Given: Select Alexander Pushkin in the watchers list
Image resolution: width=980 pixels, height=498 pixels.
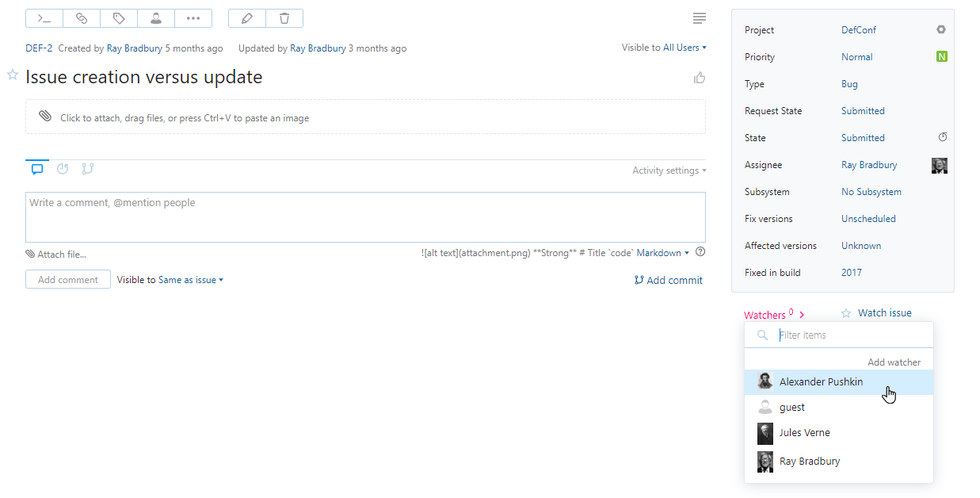Looking at the screenshot, I should (822, 381).
